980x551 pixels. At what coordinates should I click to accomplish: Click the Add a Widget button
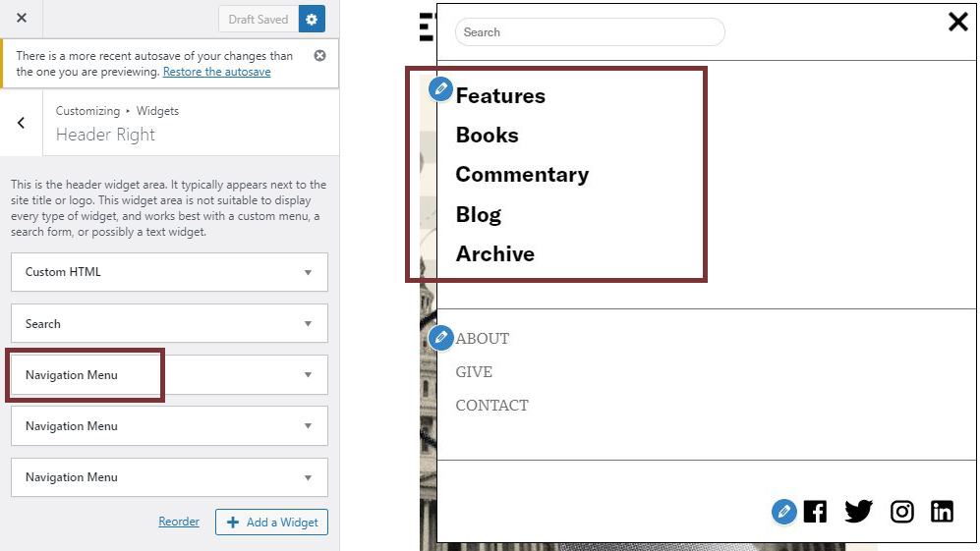(271, 523)
